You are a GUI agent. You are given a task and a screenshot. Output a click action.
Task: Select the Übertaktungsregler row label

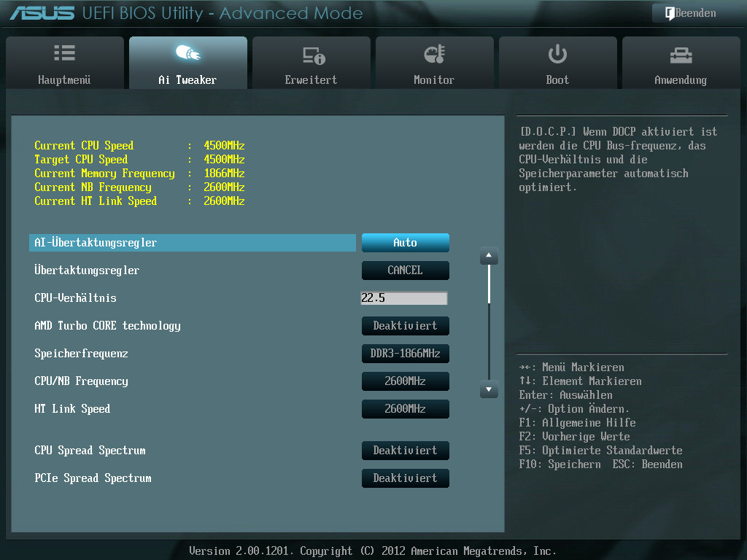click(87, 270)
